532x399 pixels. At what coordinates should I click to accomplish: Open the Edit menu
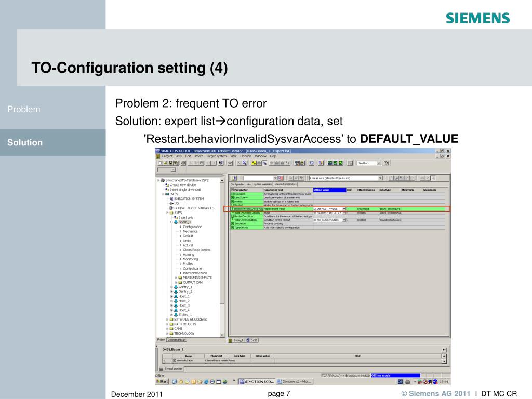click(188, 156)
